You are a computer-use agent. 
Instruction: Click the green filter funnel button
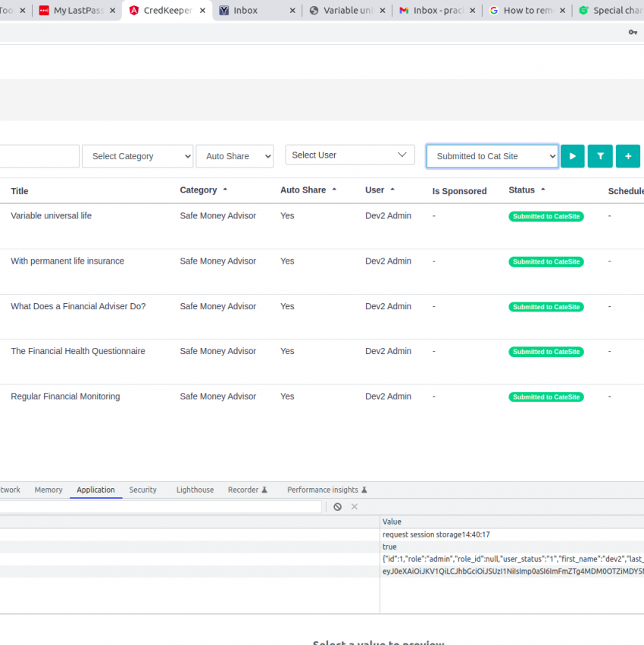[600, 156]
